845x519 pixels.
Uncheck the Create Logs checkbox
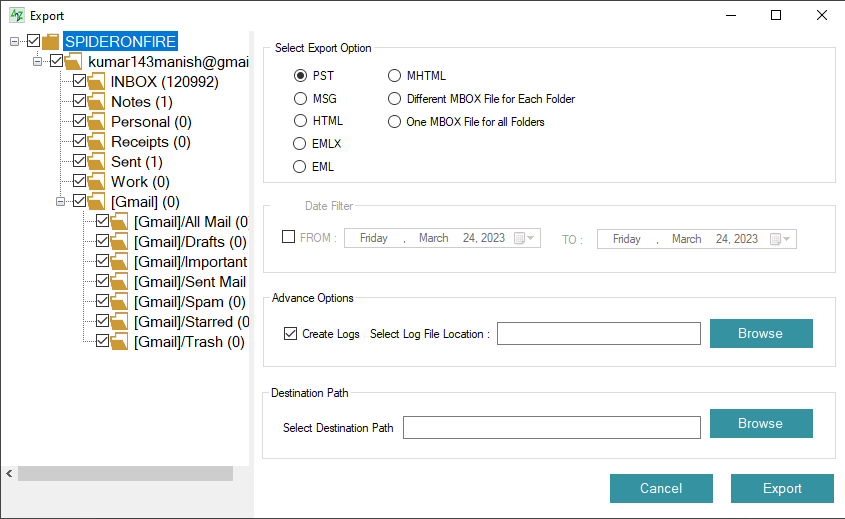(291, 334)
